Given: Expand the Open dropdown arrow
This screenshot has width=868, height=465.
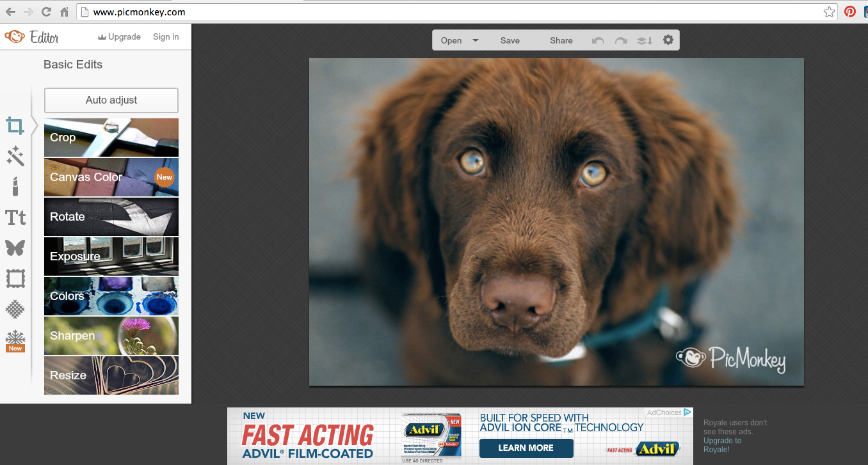Looking at the screenshot, I should (476, 40).
